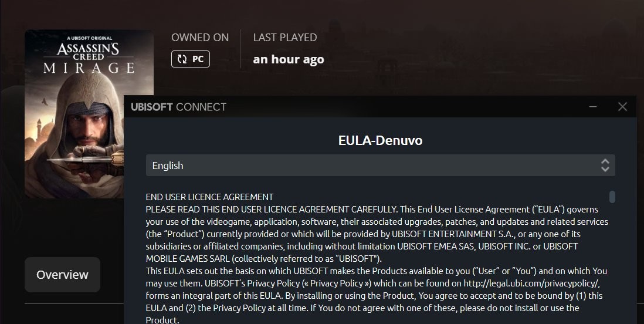Minimize the Ubisoft Connect EULA dialog

[592, 107]
